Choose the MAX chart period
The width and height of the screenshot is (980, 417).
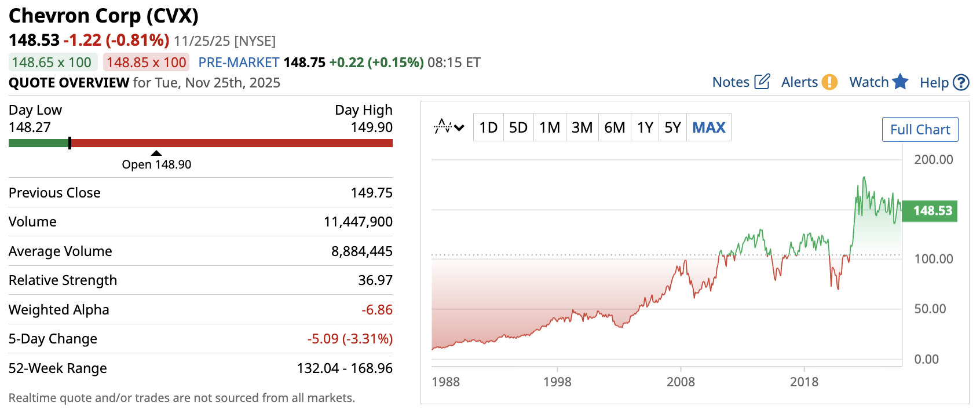(x=709, y=127)
